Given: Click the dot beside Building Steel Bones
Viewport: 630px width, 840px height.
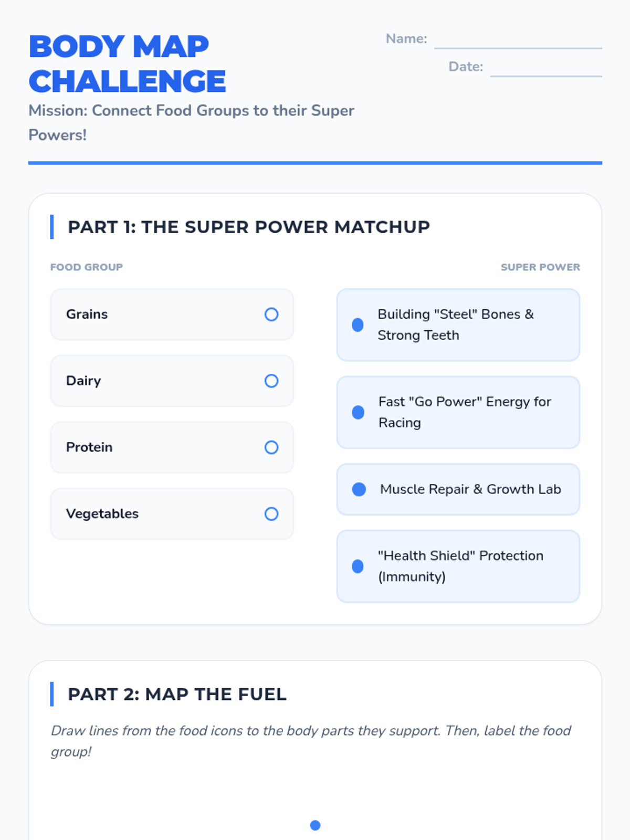Looking at the screenshot, I should [358, 325].
